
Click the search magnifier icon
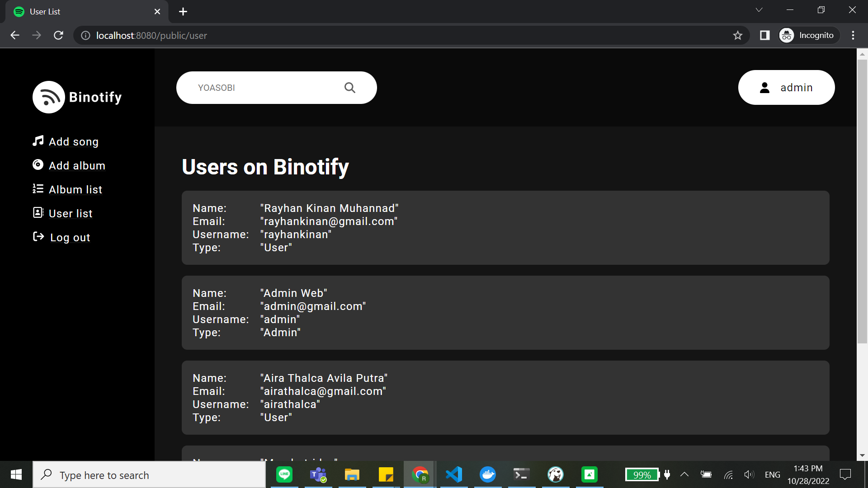coord(349,88)
